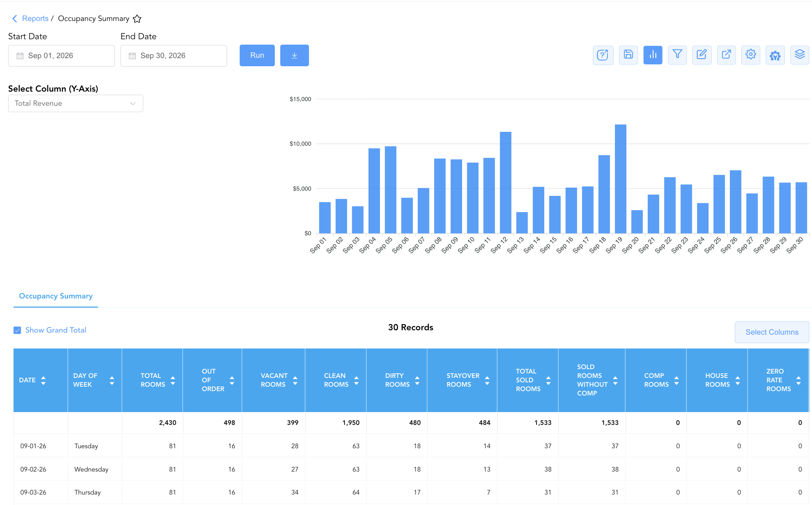Open the Start Date picker field
Viewport: 812px width, 505px height.
(62, 56)
